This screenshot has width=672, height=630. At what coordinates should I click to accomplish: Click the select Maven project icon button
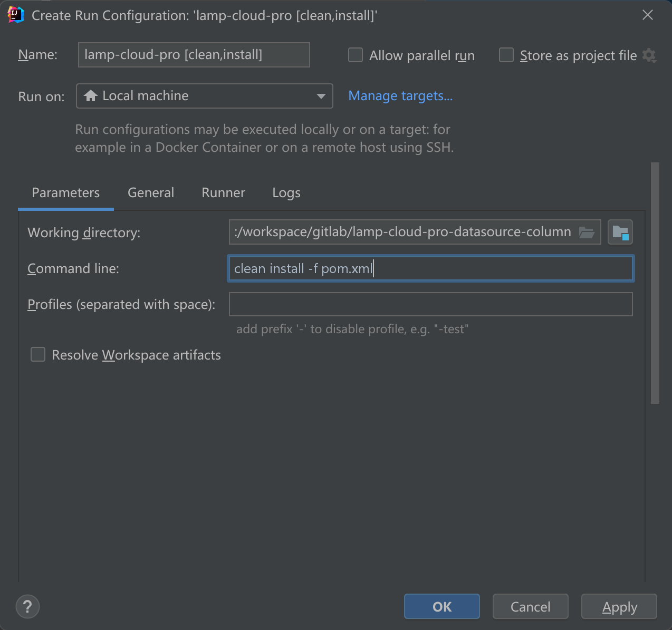(x=620, y=232)
